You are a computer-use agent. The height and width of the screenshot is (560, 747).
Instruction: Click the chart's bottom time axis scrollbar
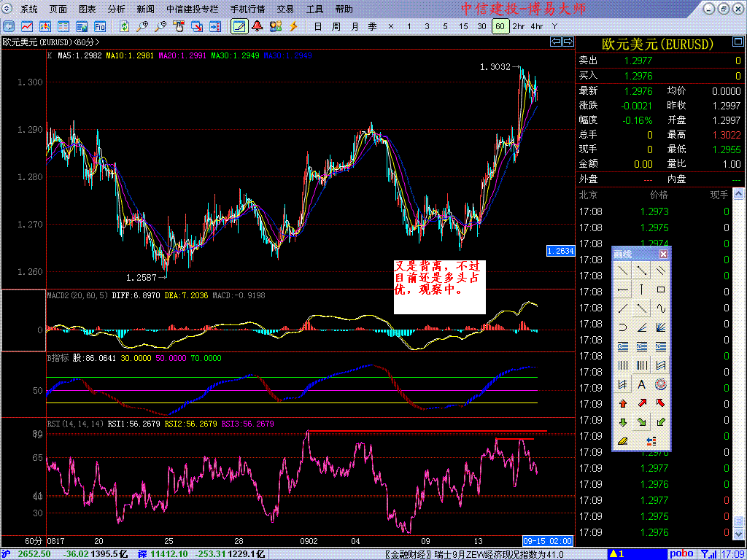coord(292,540)
